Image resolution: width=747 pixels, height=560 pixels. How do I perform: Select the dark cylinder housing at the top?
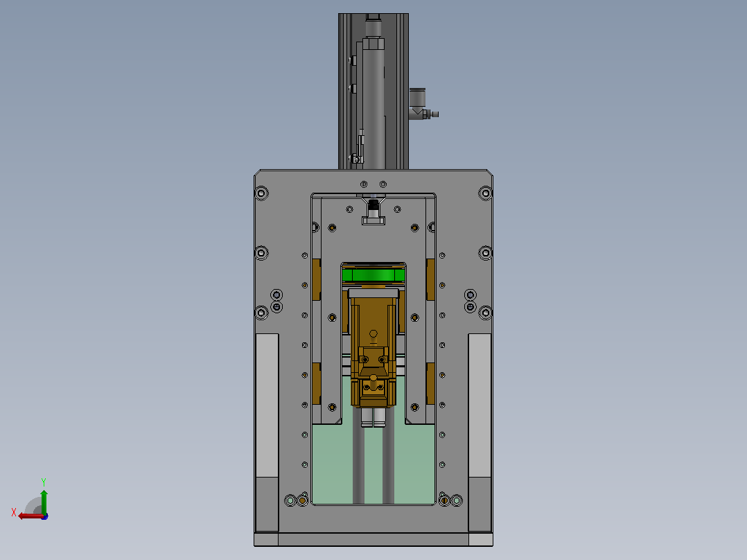click(x=373, y=91)
